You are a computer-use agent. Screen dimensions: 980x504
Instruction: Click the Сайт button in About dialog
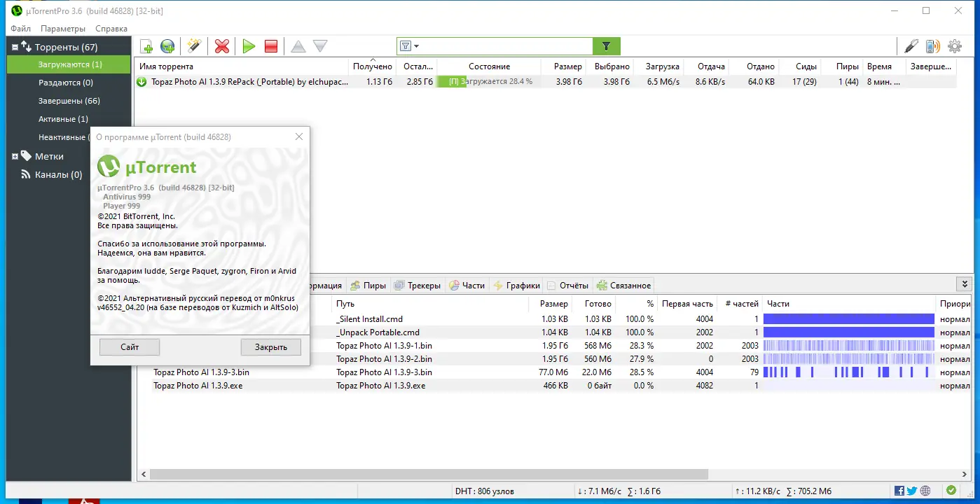coord(130,347)
